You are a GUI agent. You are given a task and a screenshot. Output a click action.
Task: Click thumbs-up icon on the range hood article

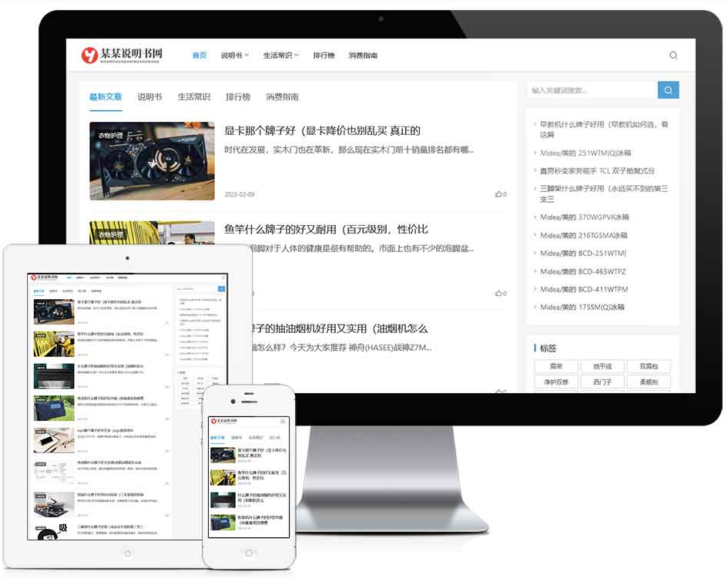[500, 392]
